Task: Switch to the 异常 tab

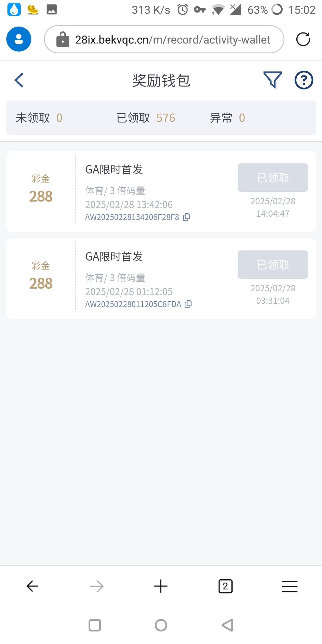Action: click(227, 118)
